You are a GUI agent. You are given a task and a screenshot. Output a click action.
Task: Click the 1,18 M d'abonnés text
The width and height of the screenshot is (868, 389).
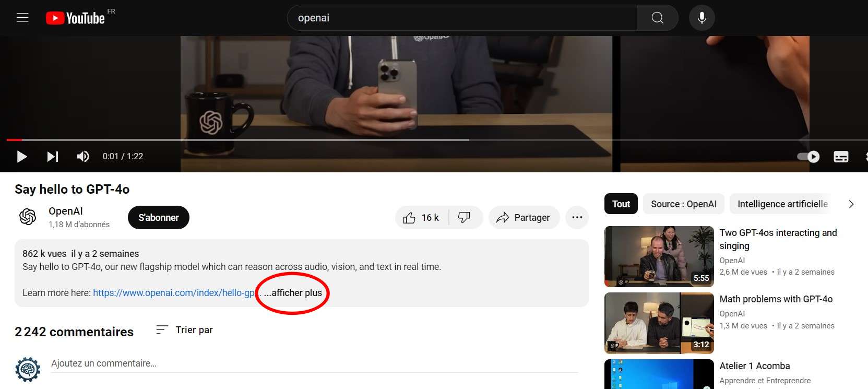(79, 225)
